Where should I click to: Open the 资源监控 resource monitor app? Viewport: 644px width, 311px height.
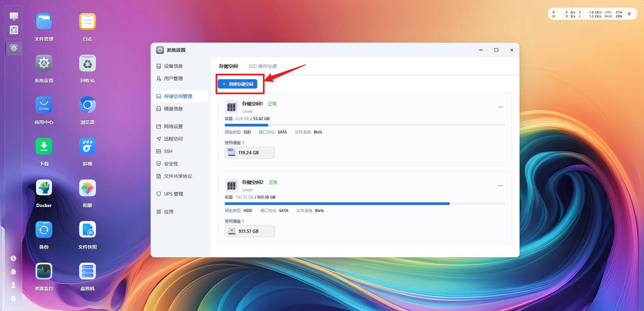[44, 271]
